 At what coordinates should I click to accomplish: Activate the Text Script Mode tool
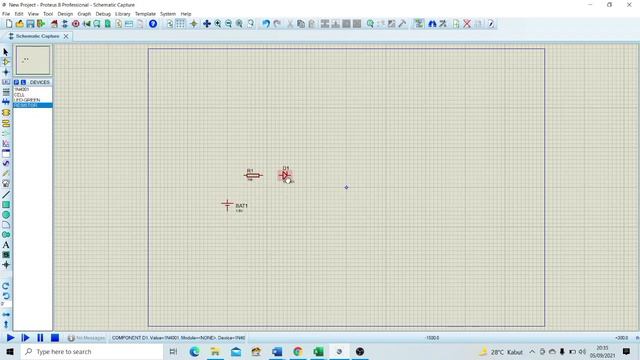point(6,92)
